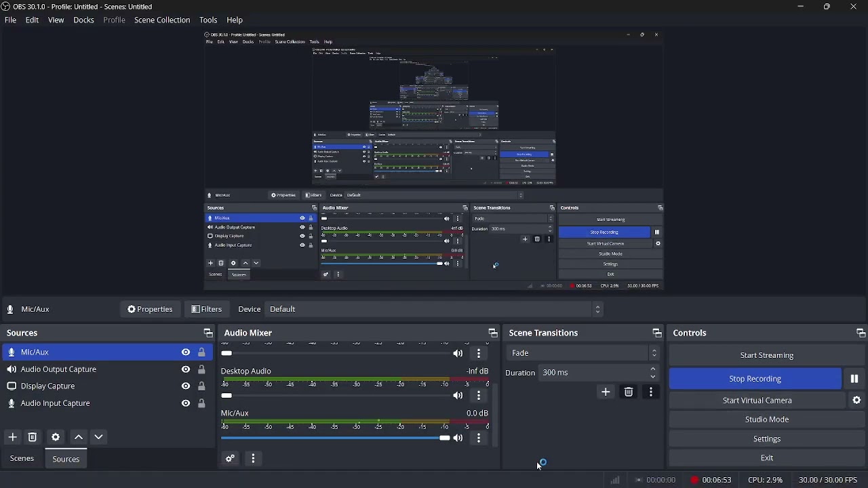868x488 pixels.
Task: Click Stop Recording button
Action: (755, 380)
